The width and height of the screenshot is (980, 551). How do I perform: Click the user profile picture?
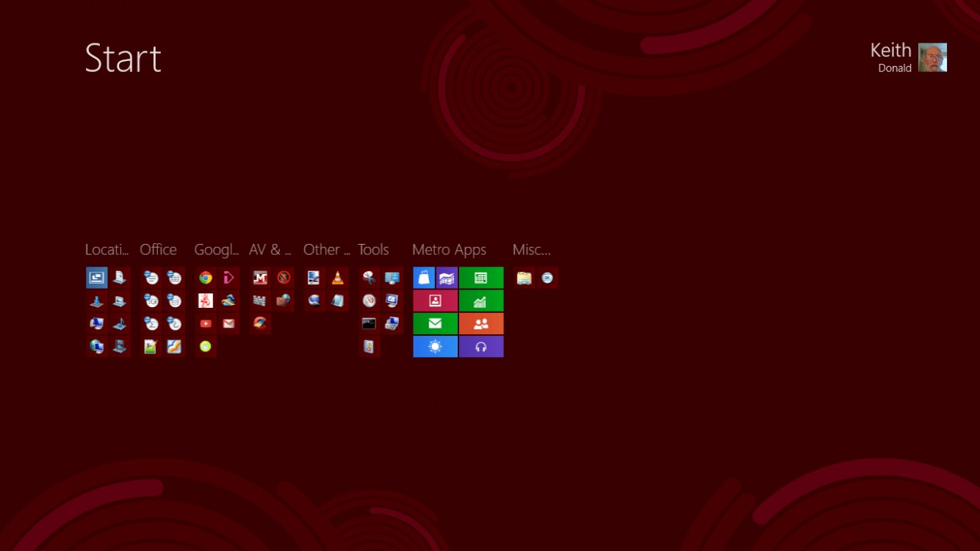[933, 57]
